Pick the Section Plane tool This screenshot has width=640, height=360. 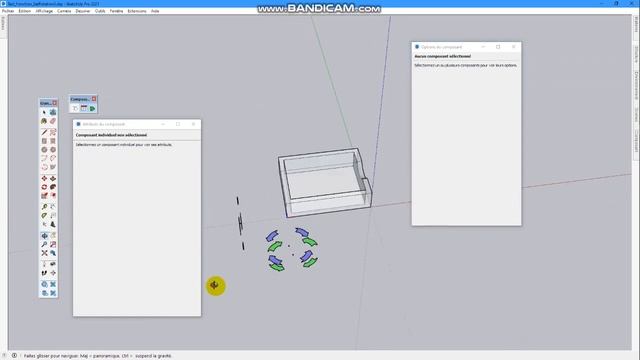coord(53,273)
